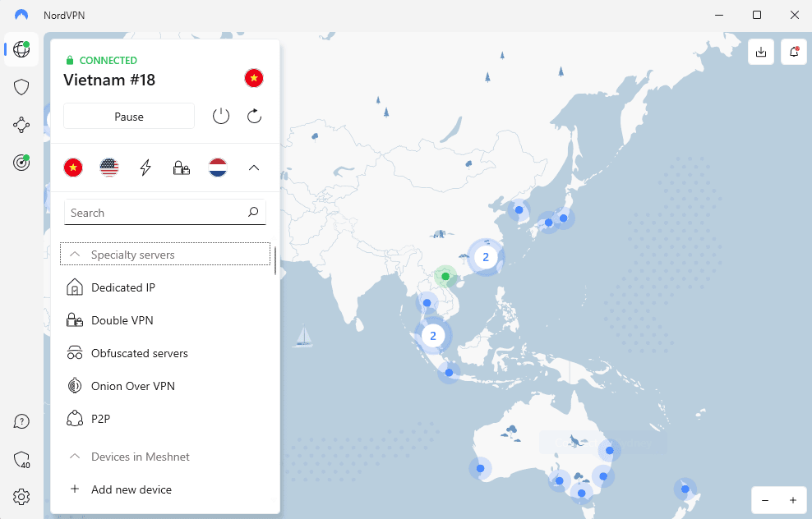
Task: Zoom in the map with plus
Action: pyautogui.click(x=793, y=500)
